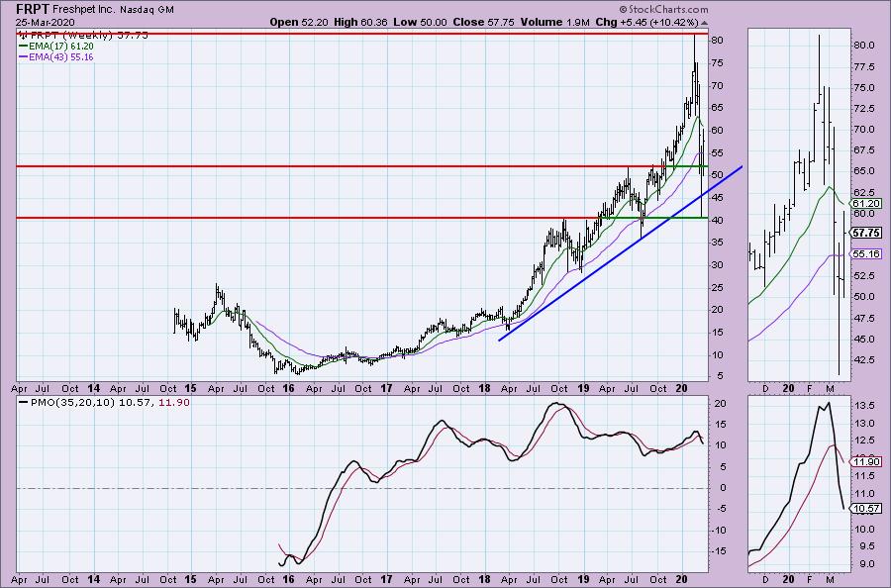The image size is (891, 588).
Task: Click the 45 label on the main price axis
Action: click(x=717, y=198)
